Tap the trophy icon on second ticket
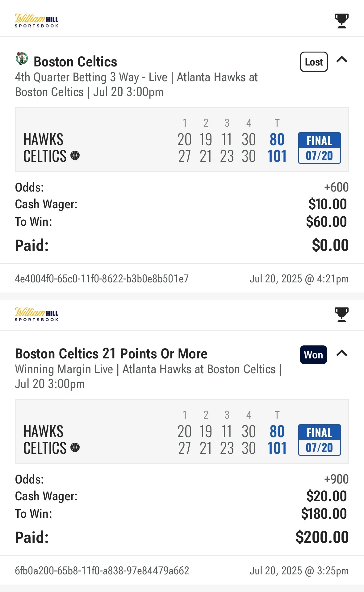 (x=341, y=315)
